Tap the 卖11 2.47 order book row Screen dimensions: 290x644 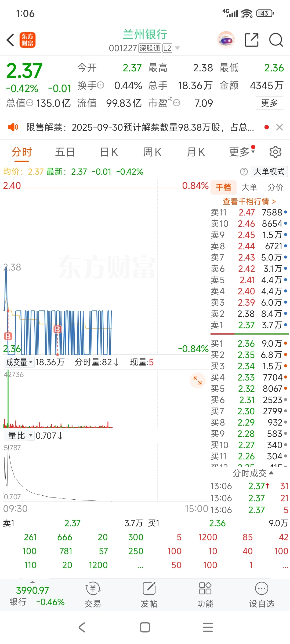[249, 212]
